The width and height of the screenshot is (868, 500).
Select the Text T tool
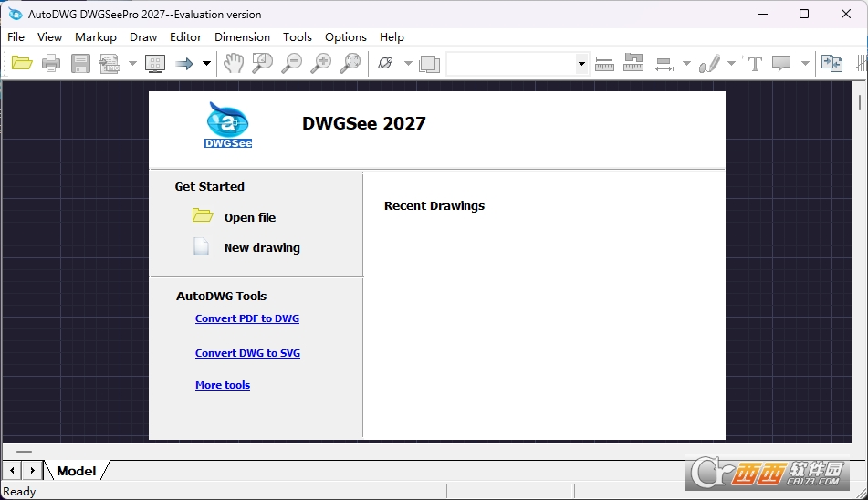755,63
